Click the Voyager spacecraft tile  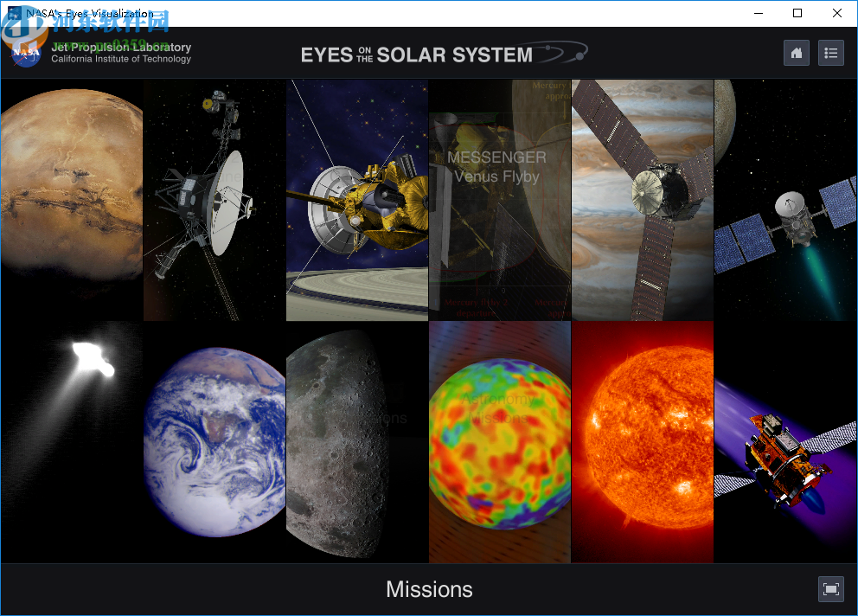click(214, 199)
